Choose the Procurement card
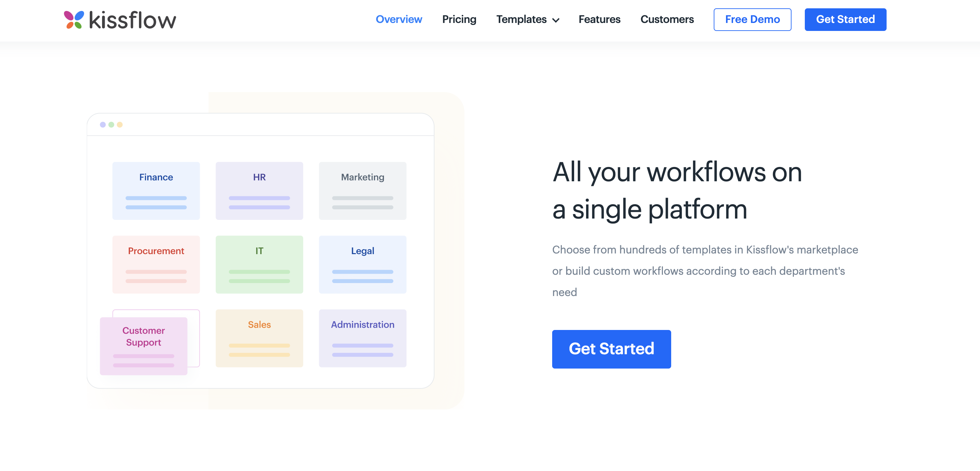Viewport: 980px width, 471px height. click(x=156, y=264)
